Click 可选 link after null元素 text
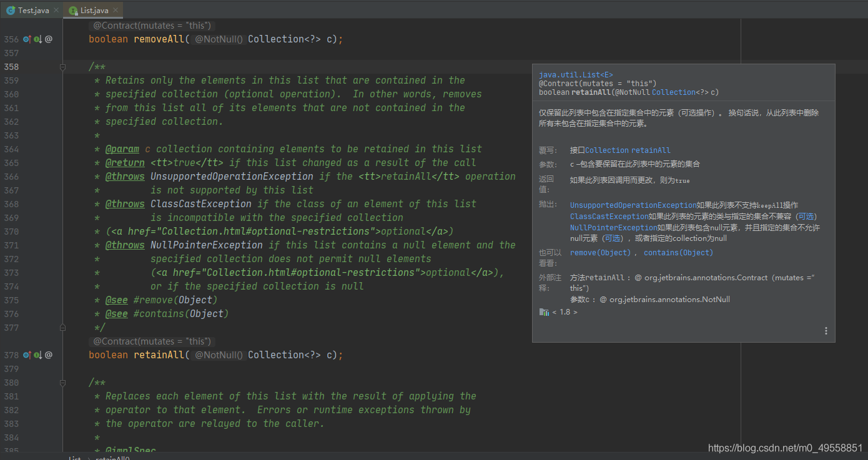Screen dimensions: 868x460 (x=612, y=238)
